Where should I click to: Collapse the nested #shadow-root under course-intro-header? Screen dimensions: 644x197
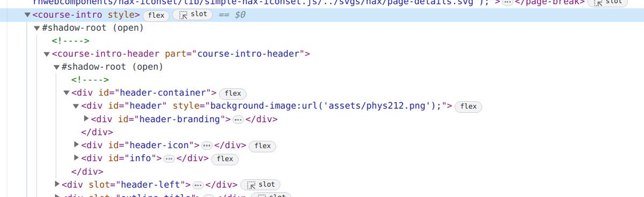point(56,67)
